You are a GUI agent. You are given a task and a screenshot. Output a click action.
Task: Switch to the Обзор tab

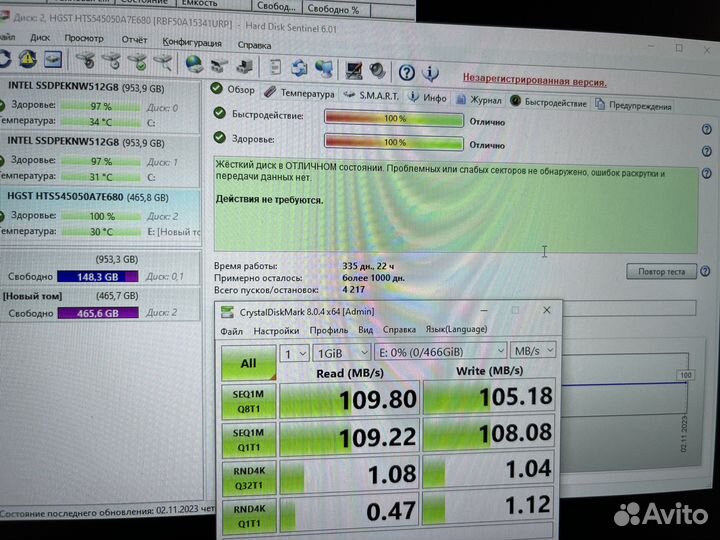click(x=233, y=90)
